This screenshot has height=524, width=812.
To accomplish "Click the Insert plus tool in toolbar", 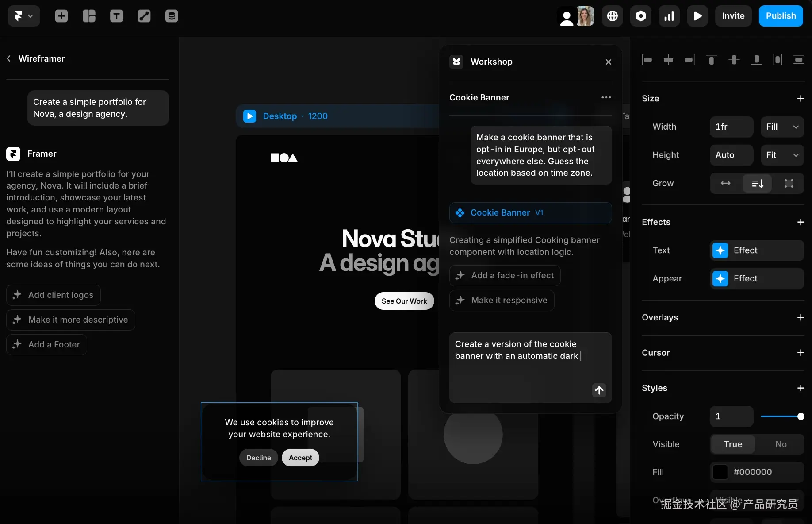I will pyautogui.click(x=61, y=16).
